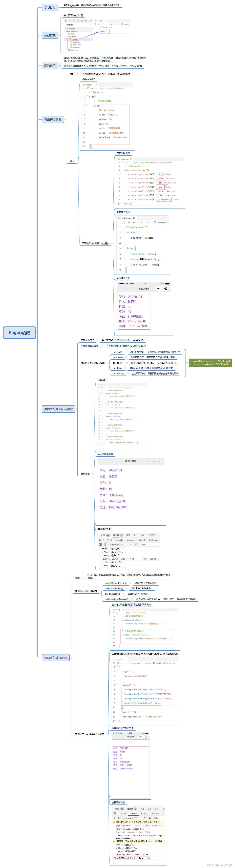Select the 调试器 tab with badge 3

point(118,535)
